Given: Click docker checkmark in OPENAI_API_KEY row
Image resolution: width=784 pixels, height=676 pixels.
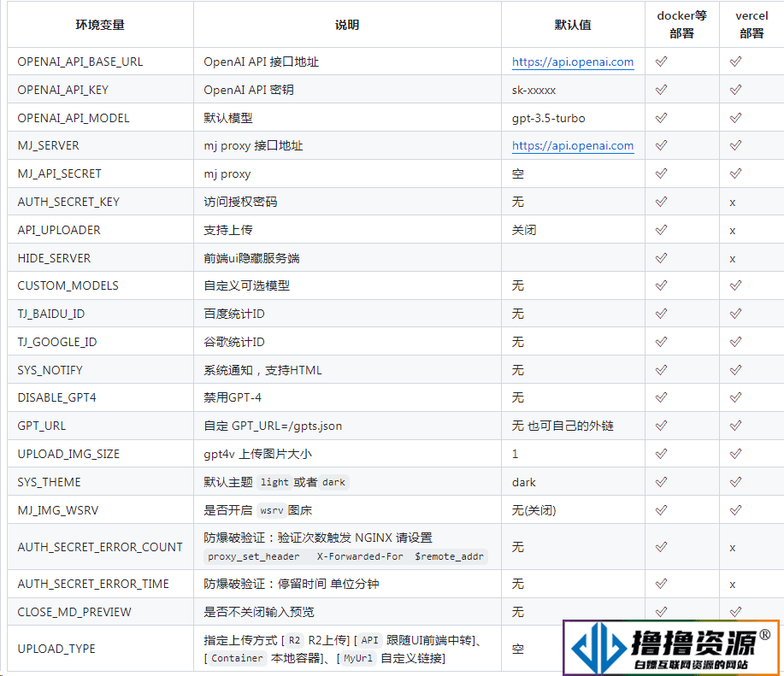Looking at the screenshot, I should click(661, 90).
